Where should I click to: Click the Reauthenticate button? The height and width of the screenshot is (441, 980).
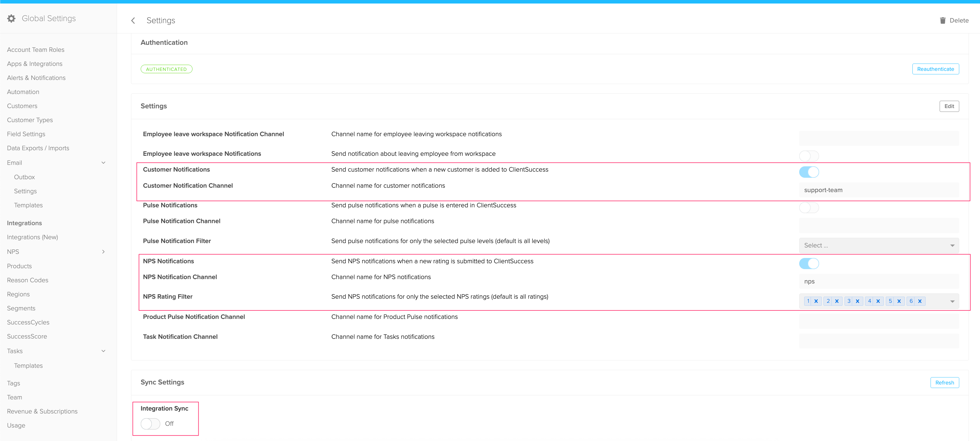935,69
